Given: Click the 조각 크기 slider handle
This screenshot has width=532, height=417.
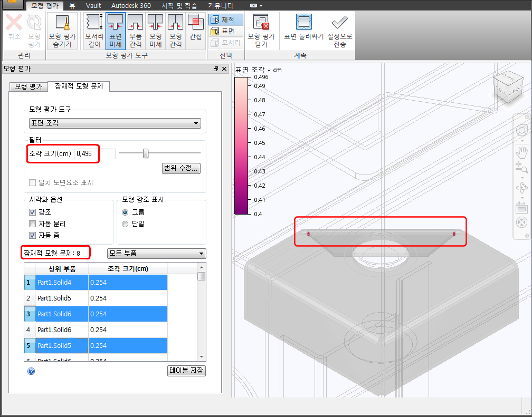Looking at the screenshot, I should (146, 153).
